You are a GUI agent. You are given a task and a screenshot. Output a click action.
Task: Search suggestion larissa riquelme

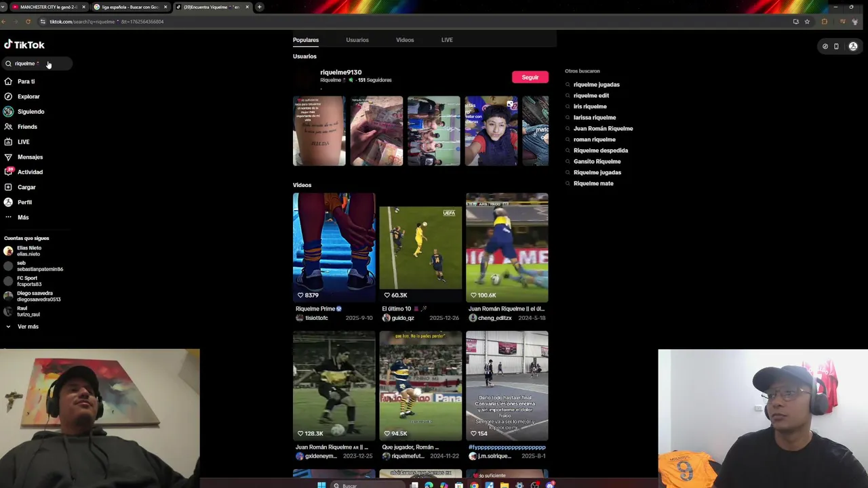[x=594, y=117]
